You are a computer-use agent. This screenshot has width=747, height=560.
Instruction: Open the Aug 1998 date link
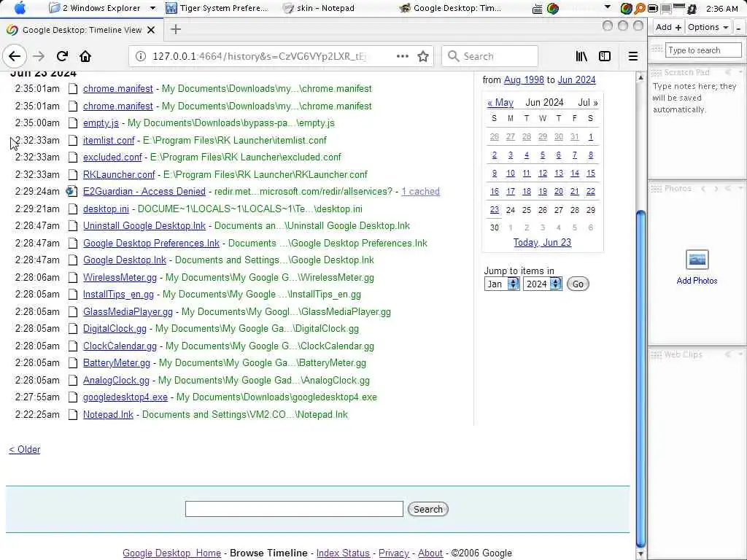pos(524,80)
